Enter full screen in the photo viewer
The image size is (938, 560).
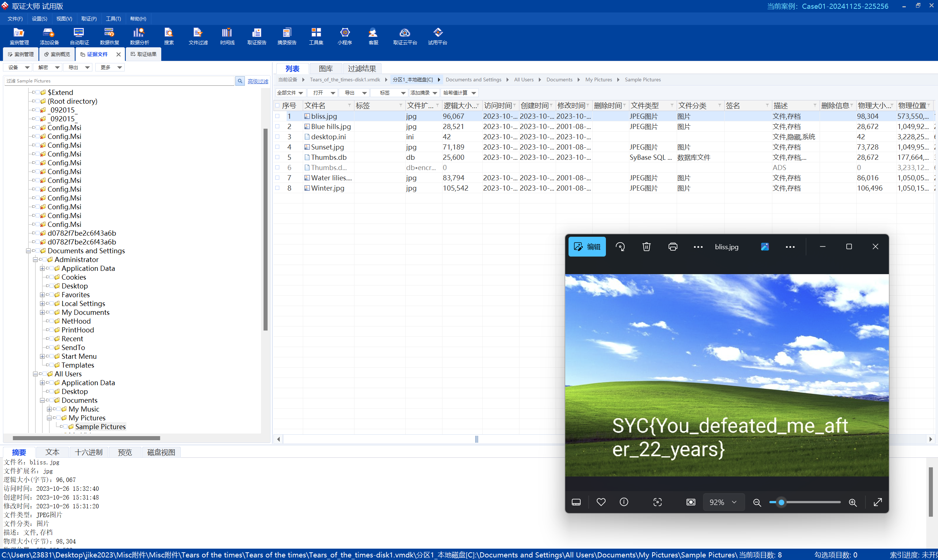[878, 502]
